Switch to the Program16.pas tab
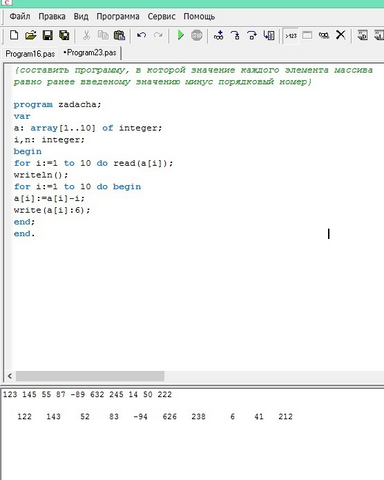The width and height of the screenshot is (384, 480). pos(30,54)
